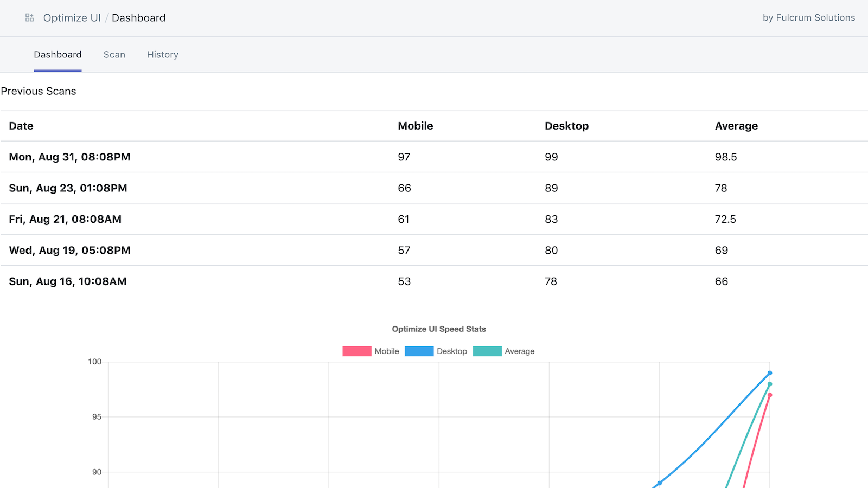The height and width of the screenshot is (488, 868).
Task: Click the blue Desktop data point at 99
Action: 769,373
